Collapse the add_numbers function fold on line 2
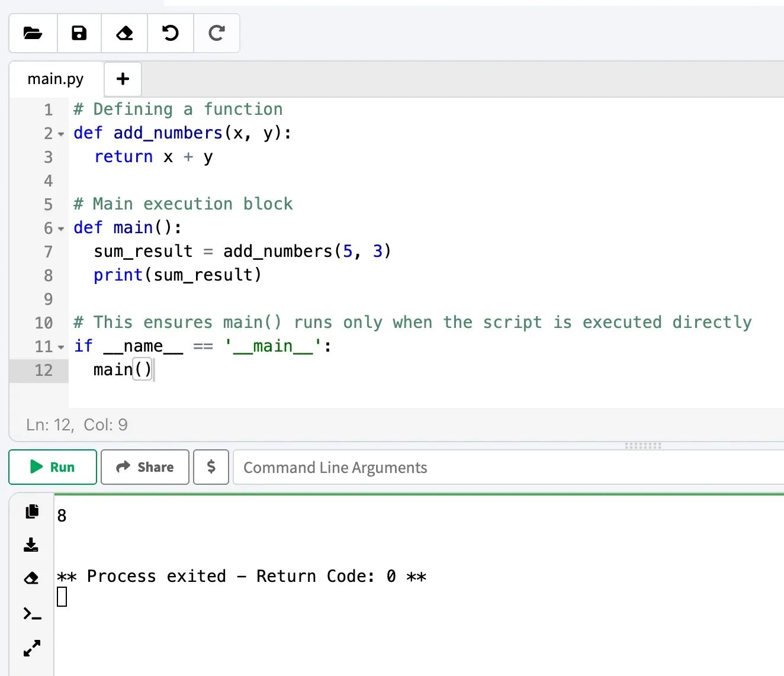Screen dimensions: 784x676 61,134
